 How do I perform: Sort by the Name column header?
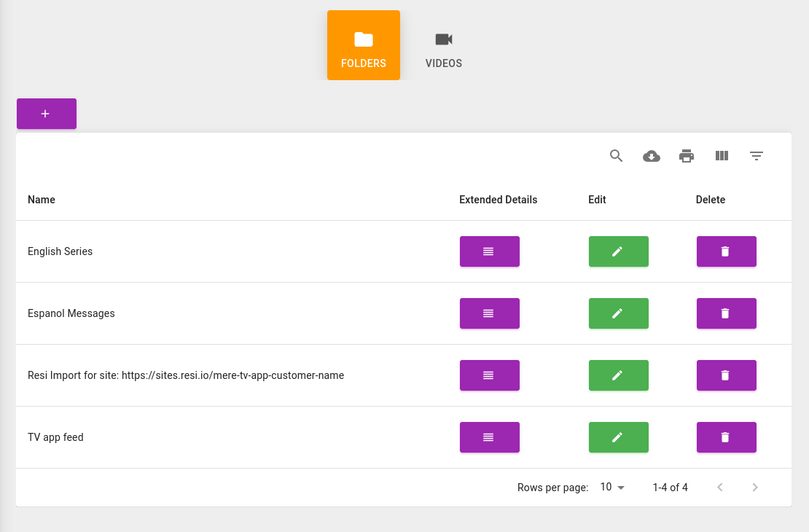(42, 200)
